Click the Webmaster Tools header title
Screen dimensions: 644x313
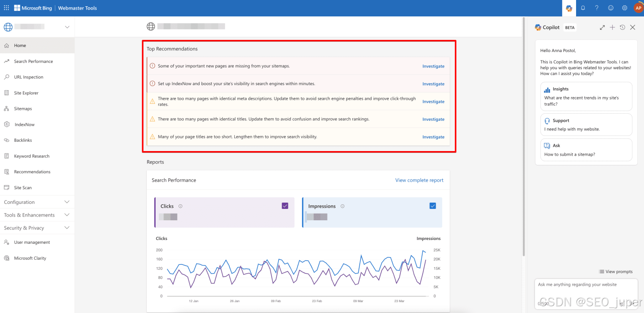(78, 8)
